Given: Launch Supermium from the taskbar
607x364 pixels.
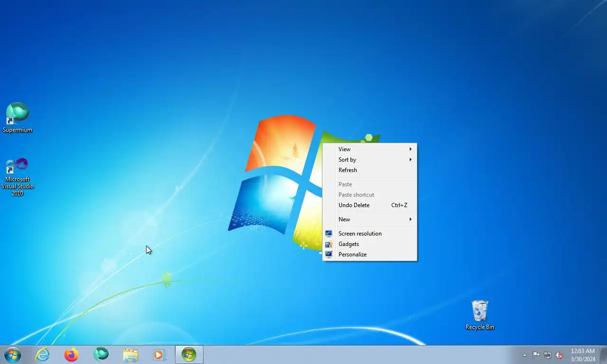Looking at the screenshot, I should click(x=101, y=355).
